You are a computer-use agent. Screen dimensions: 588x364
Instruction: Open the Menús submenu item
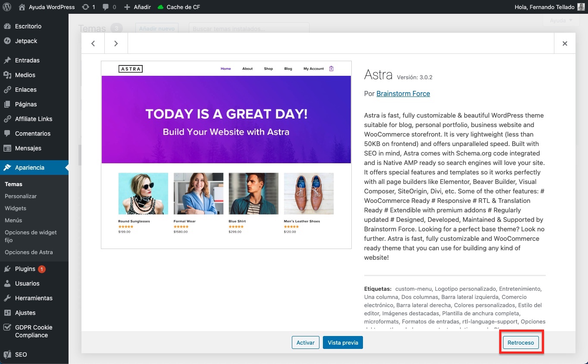13,220
